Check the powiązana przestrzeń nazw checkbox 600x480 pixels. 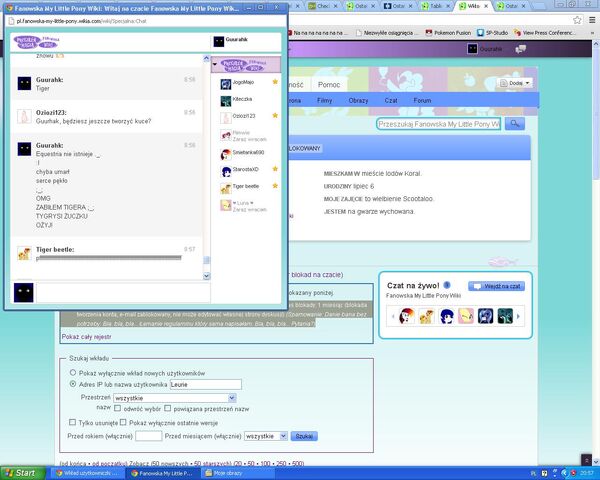167,408
